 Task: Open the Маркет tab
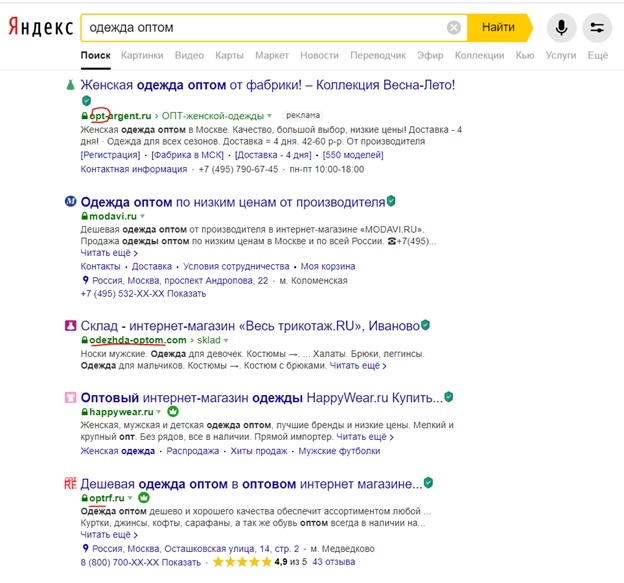272,55
